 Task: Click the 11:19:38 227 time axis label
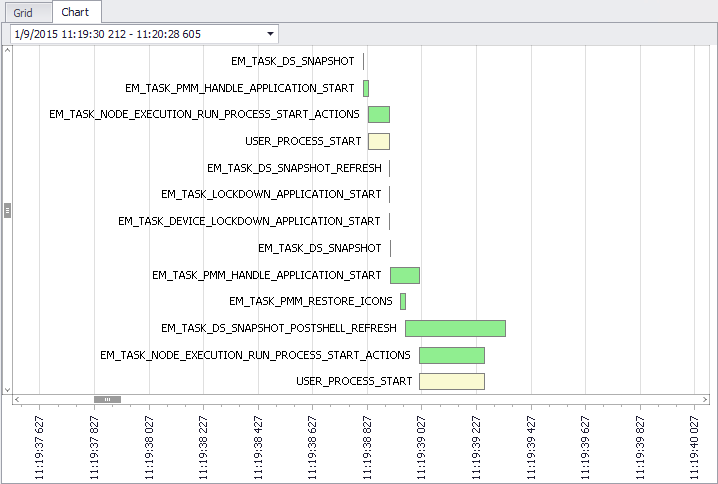[x=203, y=447]
